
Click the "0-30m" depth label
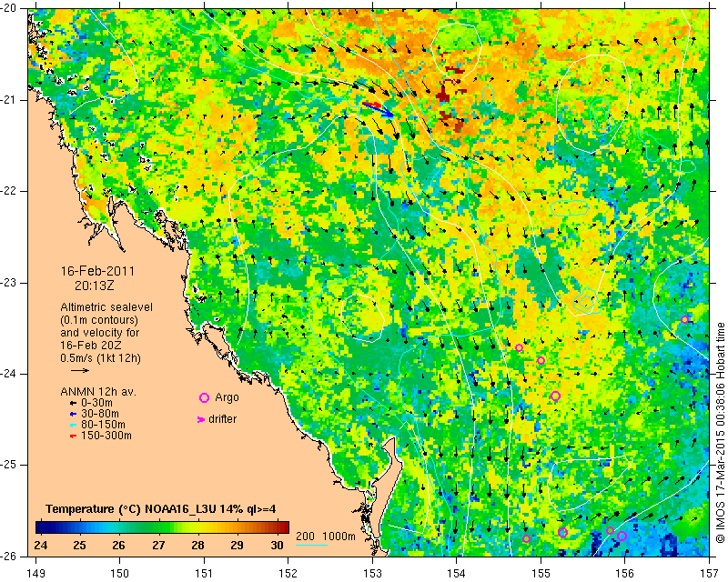tap(96, 403)
